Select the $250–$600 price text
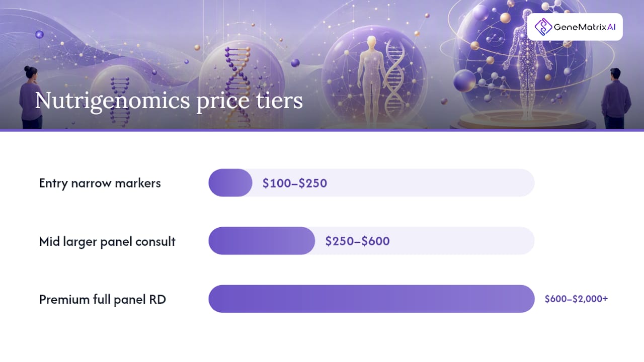Screen dimensions: 644x362 [358, 241]
